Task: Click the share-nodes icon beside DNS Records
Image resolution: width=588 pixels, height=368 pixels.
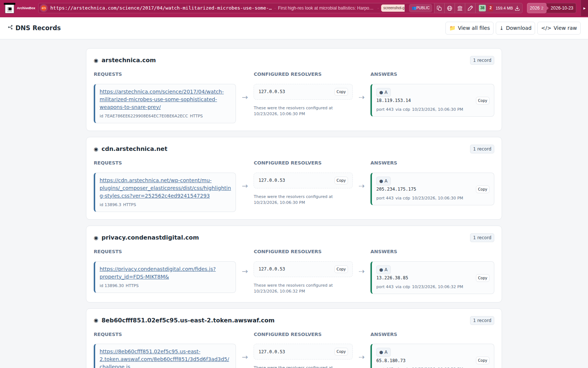Action: click(x=10, y=28)
